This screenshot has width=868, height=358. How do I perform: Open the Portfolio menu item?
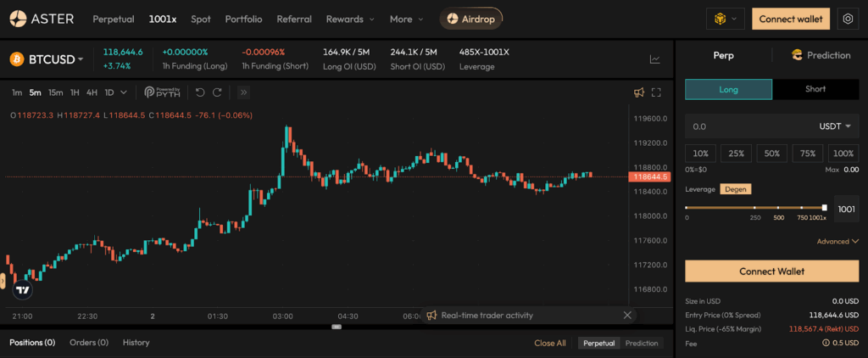coord(243,19)
